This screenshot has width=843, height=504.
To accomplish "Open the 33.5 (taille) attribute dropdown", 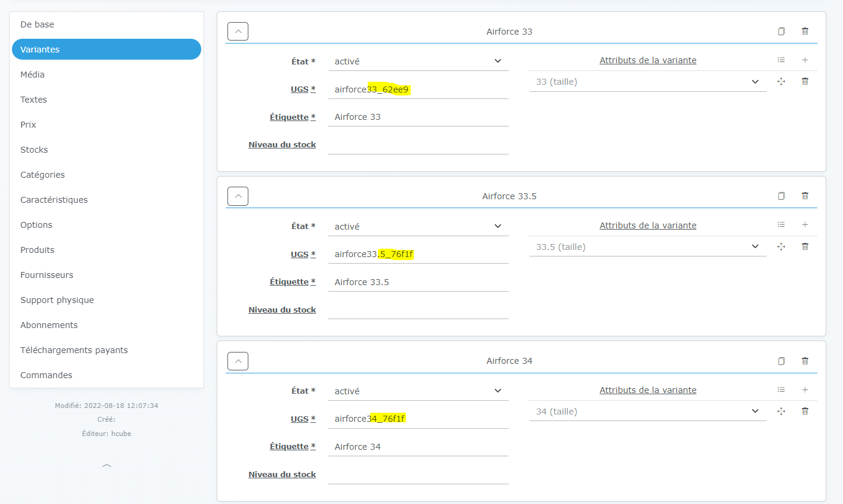I will (x=648, y=247).
